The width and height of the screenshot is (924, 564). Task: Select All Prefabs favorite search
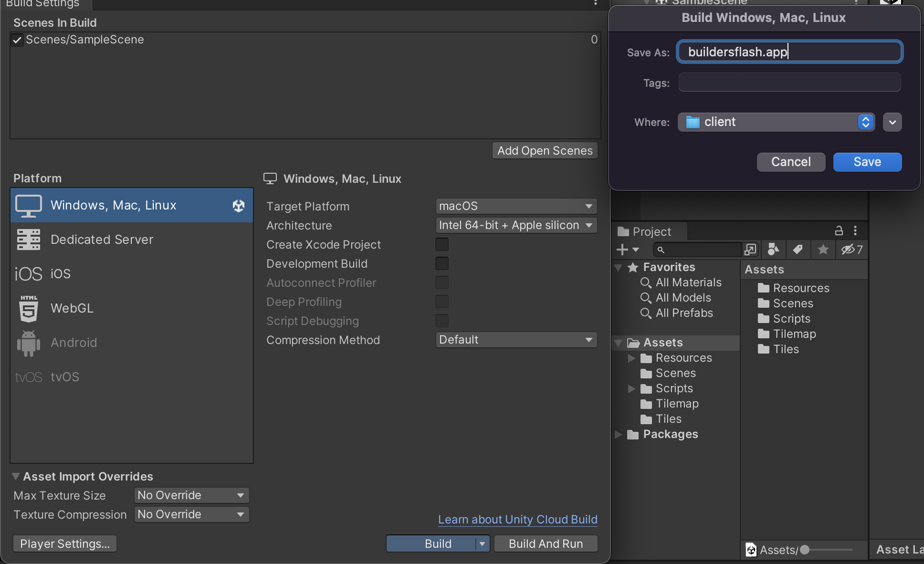pyautogui.click(x=677, y=313)
